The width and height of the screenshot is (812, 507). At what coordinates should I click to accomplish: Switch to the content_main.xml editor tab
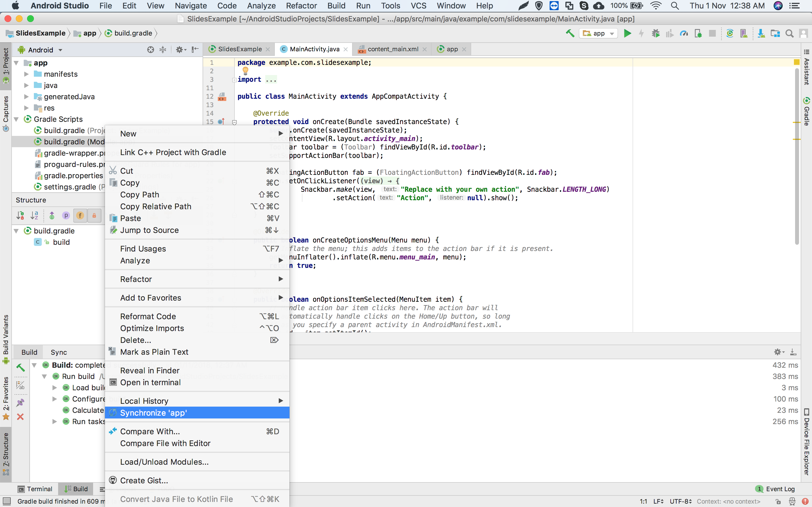click(392, 49)
